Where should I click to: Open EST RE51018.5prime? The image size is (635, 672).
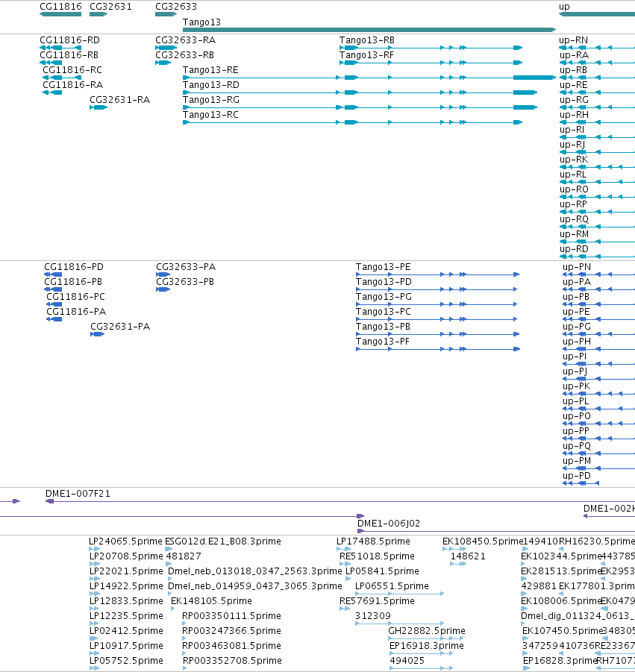coord(377,556)
